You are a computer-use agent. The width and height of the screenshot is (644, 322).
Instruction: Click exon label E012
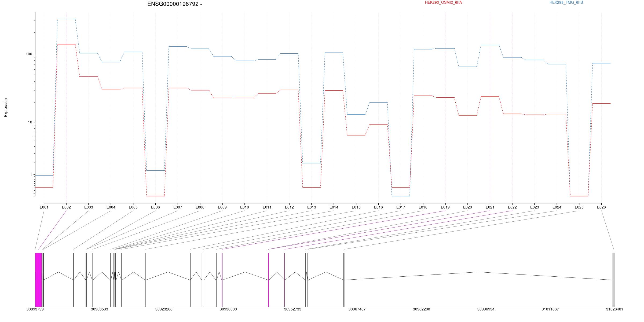pos(289,207)
